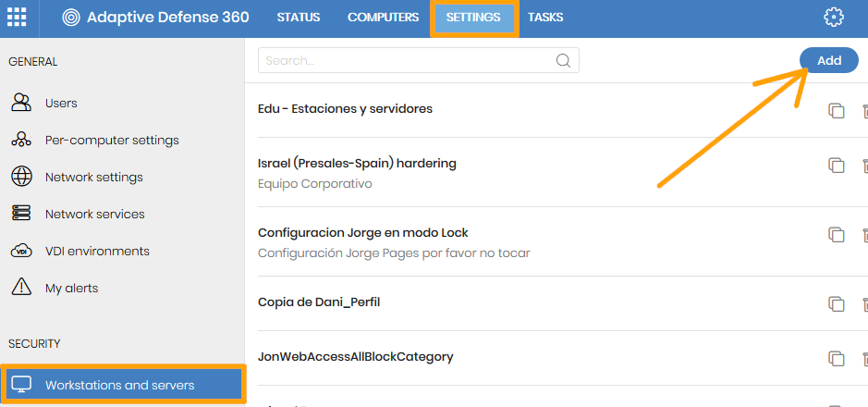Click the Workstations and servers monitor icon

[x=21, y=384]
